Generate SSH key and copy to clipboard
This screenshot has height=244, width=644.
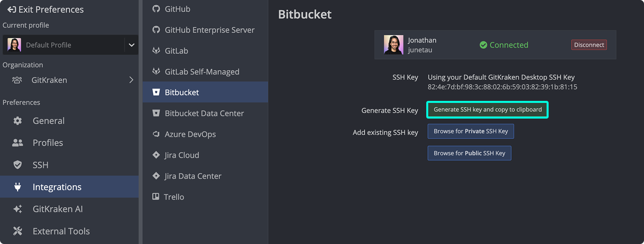coord(487,110)
